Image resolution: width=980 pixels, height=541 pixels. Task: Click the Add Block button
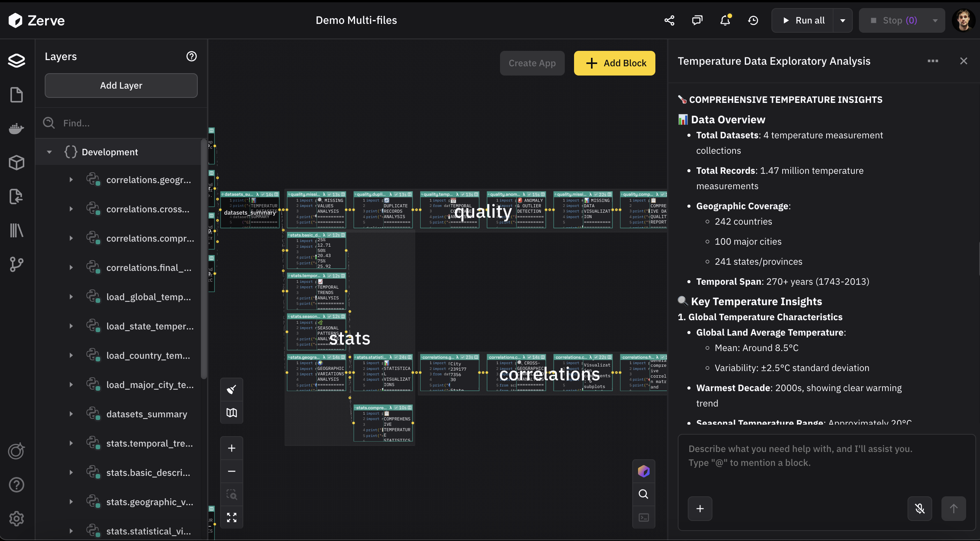(x=614, y=63)
